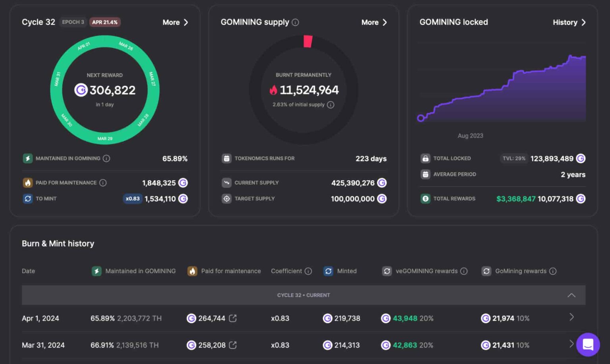Viewport: 610px width, 364px height.
Task: Click the mint refresh icon beside To Mint
Action: [x=27, y=198]
